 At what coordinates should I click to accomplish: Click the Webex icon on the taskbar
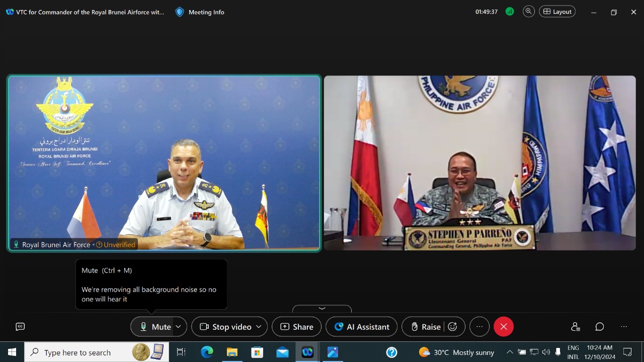click(307, 352)
